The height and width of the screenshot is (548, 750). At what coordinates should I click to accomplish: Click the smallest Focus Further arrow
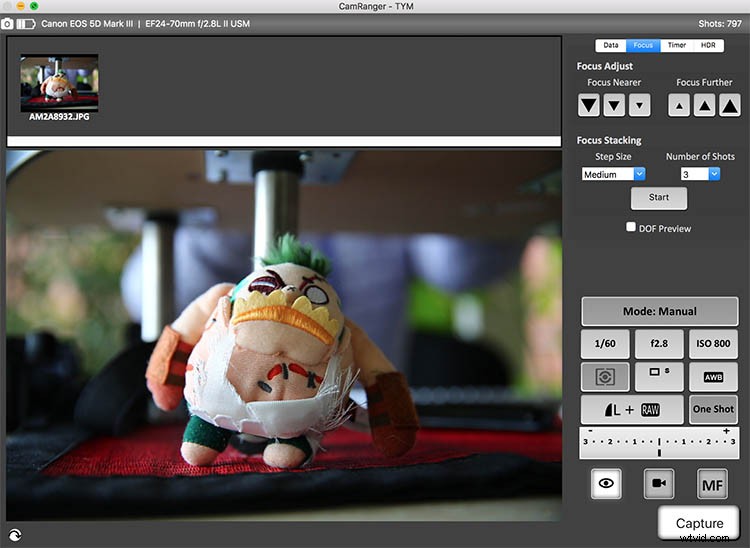point(679,105)
